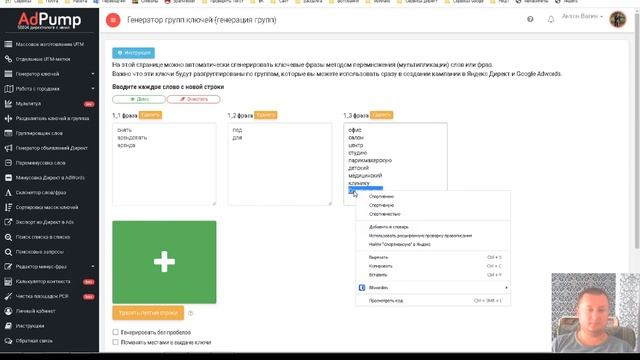Click the export from Direct icon
This screenshot has width=640, height=360.
8,222
